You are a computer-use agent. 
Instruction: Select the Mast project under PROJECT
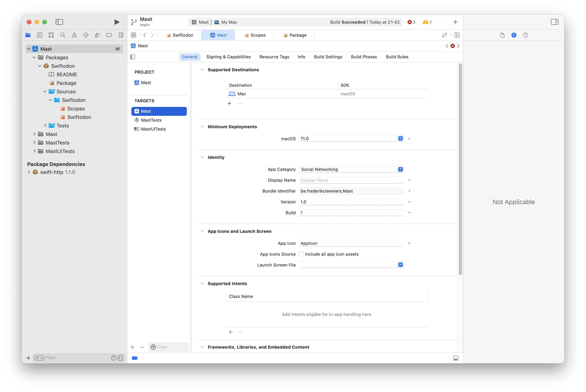(x=159, y=83)
